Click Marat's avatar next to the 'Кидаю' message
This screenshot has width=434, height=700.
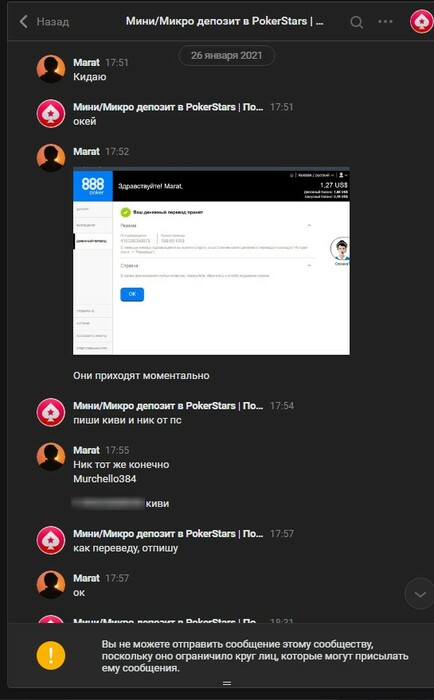click(x=51, y=69)
